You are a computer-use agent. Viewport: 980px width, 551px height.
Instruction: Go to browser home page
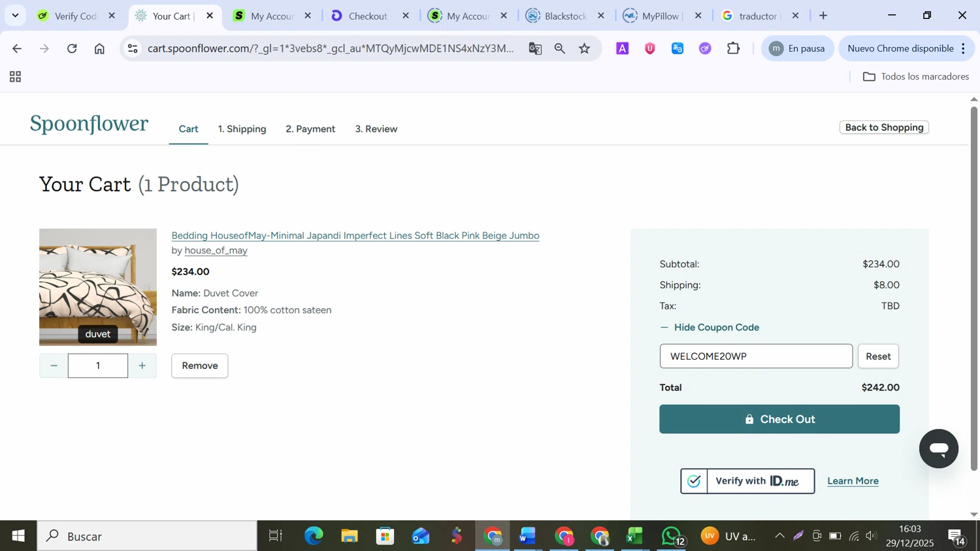(99, 48)
